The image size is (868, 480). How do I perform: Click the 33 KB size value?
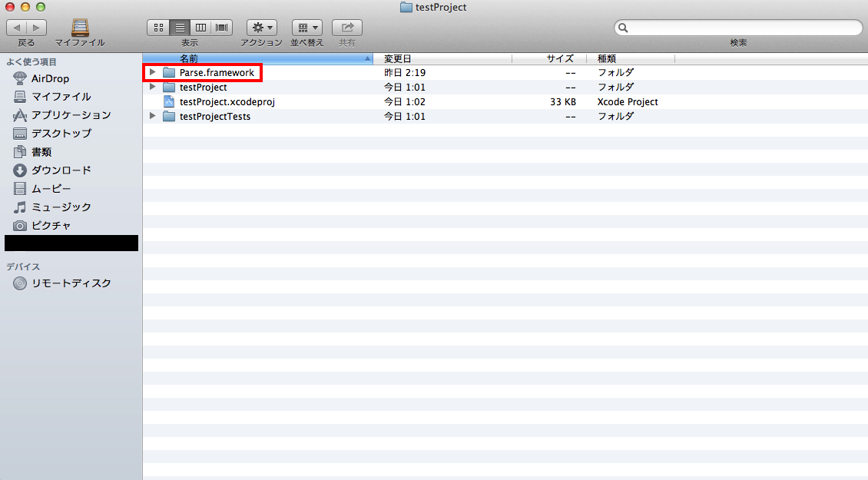pyautogui.click(x=563, y=102)
